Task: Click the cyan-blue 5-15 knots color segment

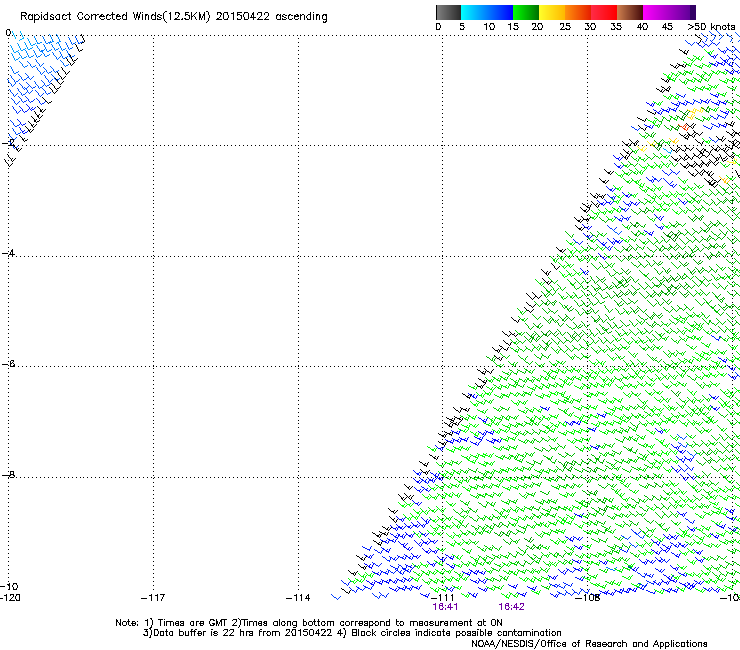Action: click(487, 12)
